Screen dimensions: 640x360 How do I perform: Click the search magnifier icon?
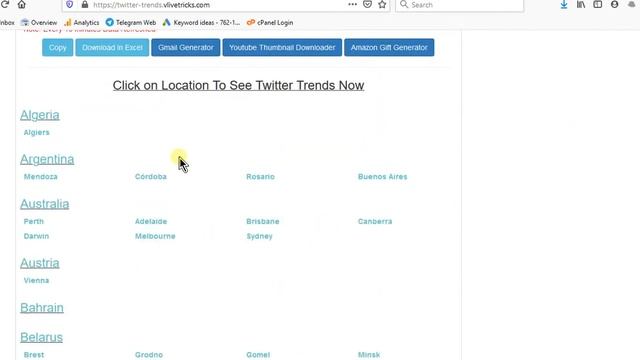tap(404, 4)
